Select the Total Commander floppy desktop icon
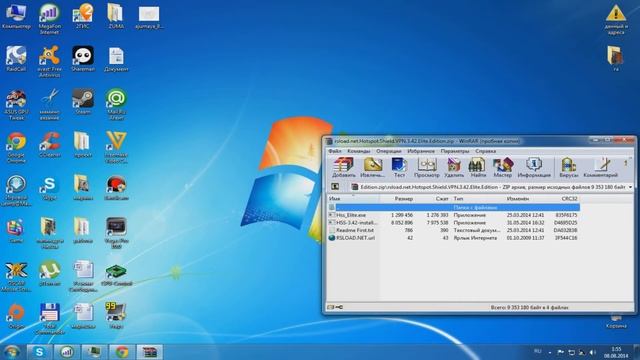The height and width of the screenshot is (360, 640). (49, 319)
